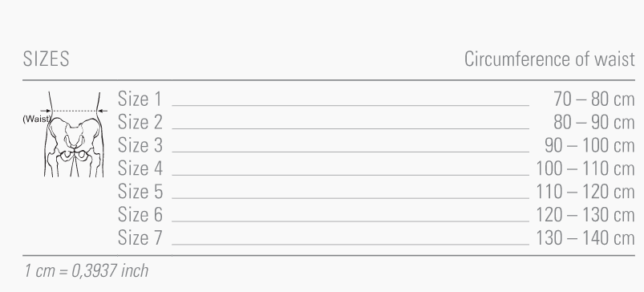Viewport: 644px width, 292px height.
Task: Click the 80 – 90 cm value
Action: [594, 123]
